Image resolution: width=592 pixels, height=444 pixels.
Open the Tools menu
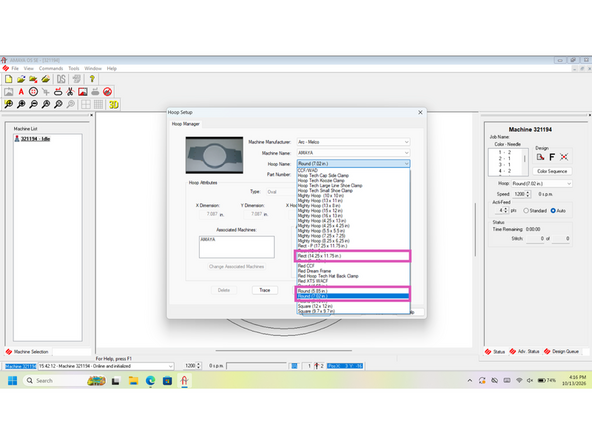[74, 68]
